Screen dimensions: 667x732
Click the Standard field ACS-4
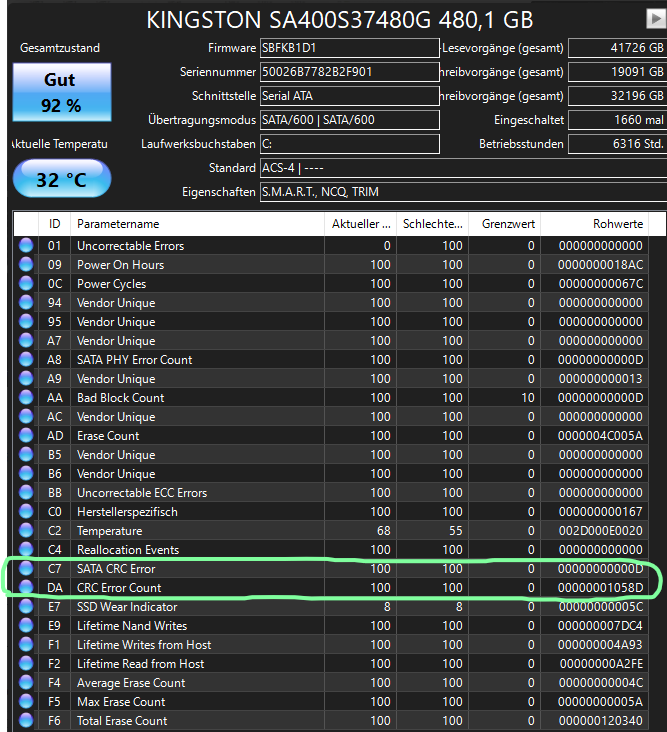[463, 168]
